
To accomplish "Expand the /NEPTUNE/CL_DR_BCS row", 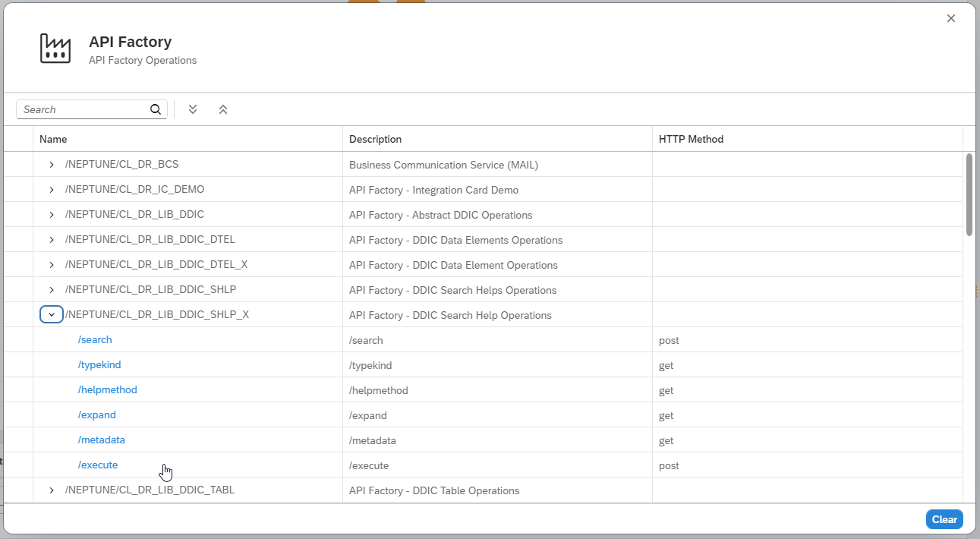I will (x=51, y=164).
